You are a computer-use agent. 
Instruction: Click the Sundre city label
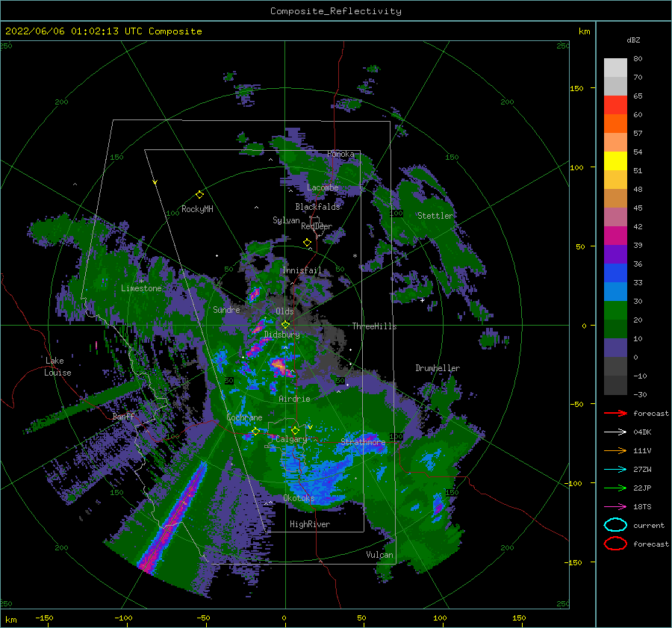[227, 309]
